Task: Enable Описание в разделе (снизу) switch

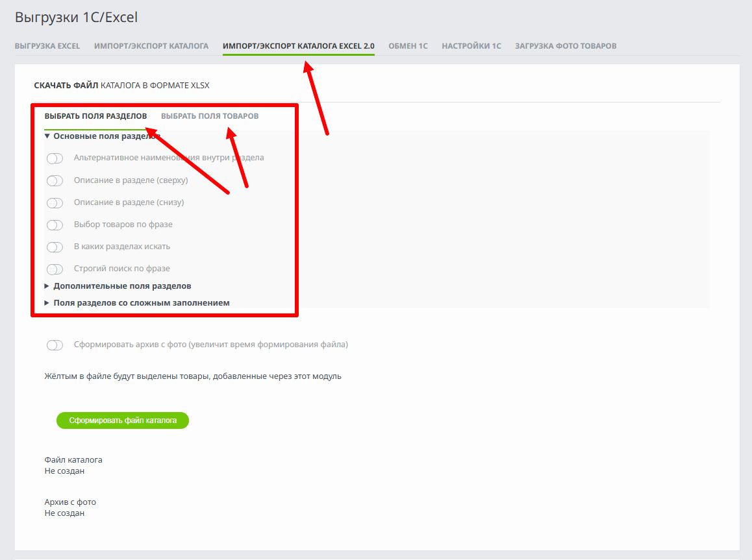Action: pos(55,202)
